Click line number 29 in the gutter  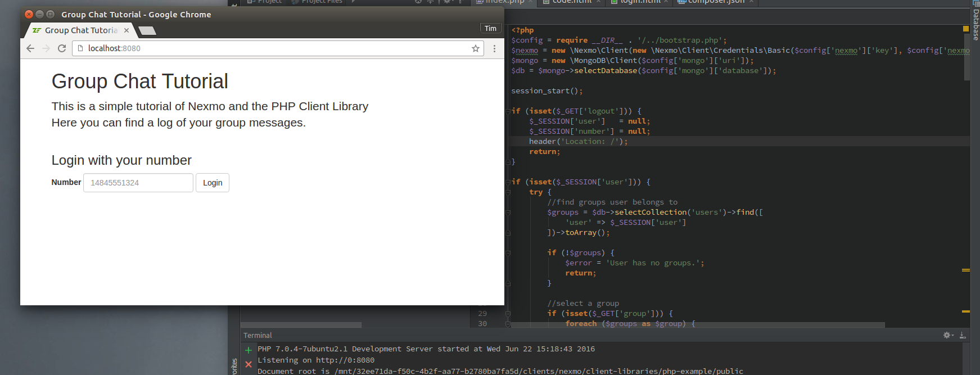482,314
